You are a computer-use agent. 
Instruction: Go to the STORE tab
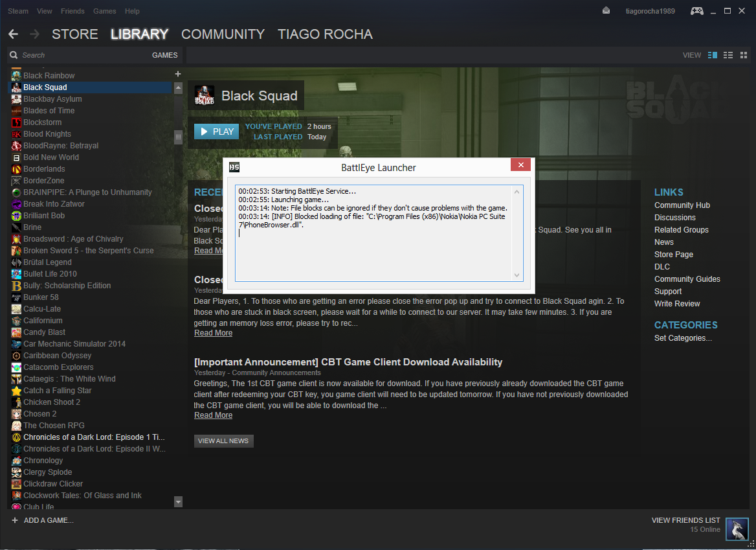(x=74, y=34)
